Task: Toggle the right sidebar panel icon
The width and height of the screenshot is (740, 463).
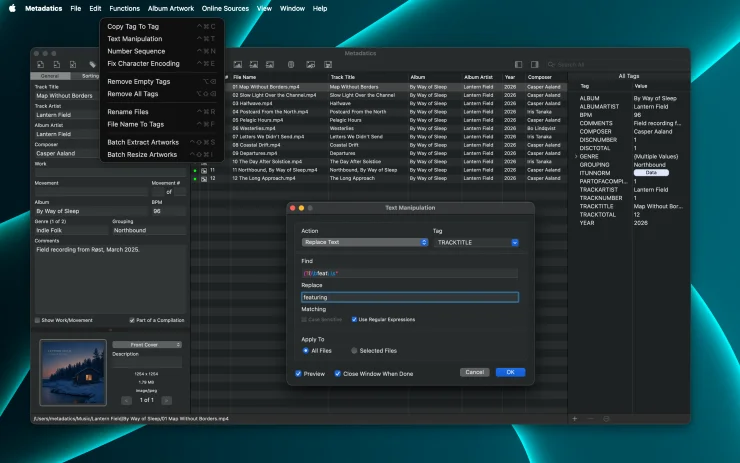Action: (535, 65)
